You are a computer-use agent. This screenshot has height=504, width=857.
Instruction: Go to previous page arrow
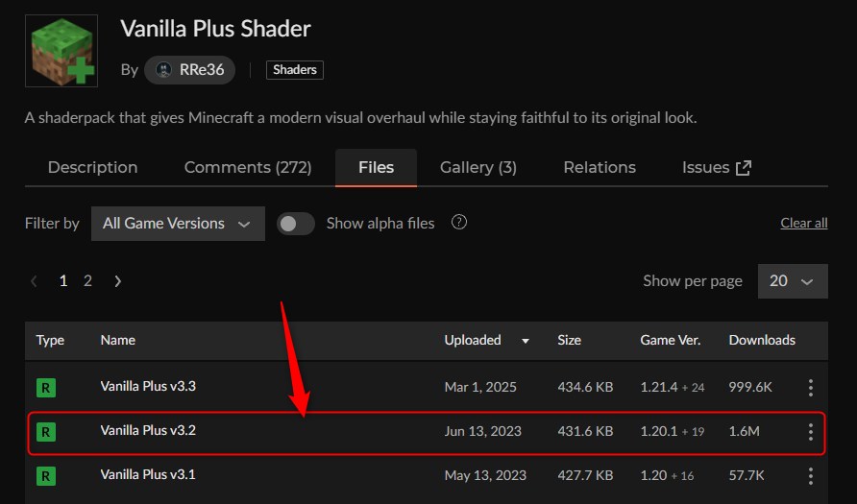point(34,281)
